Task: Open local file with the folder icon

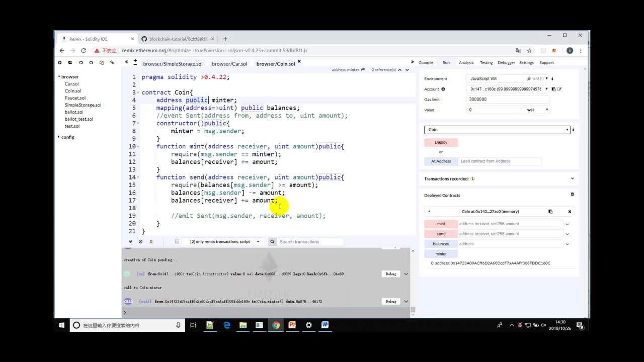Action: coord(70,63)
